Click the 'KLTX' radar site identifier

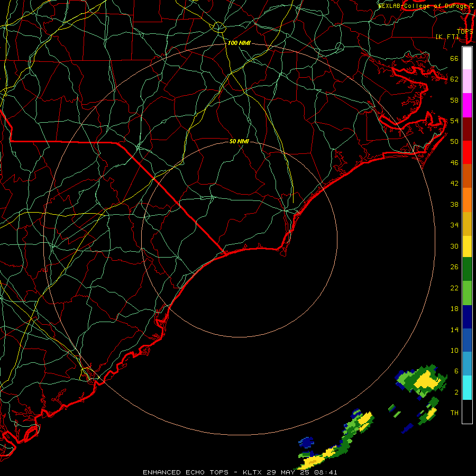tap(253, 472)
